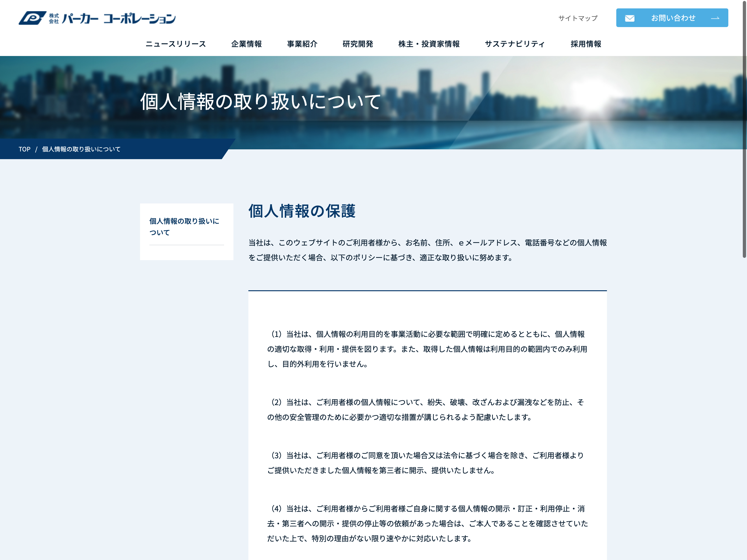Viewport: 747px width, 560px height.
Task: Open the 研究開発 navigation item
Action: (x=358, y=44)
